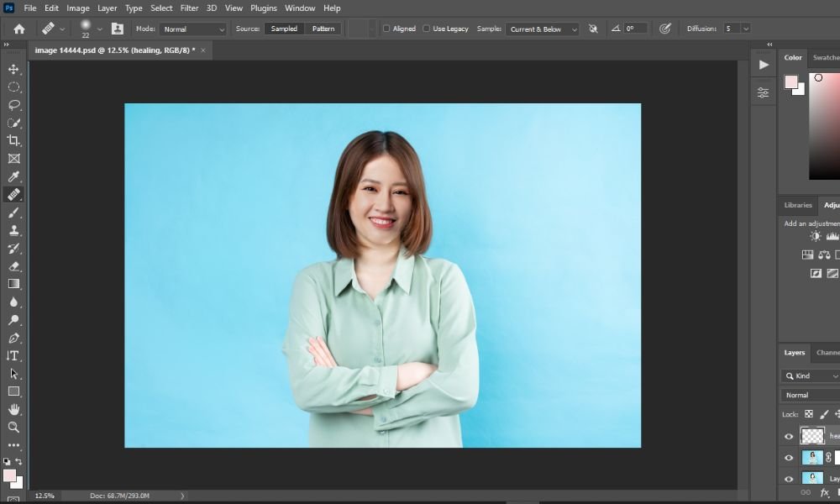Select the Crop tool
This screenshot has height=504, width=840.
pos(13,140)
